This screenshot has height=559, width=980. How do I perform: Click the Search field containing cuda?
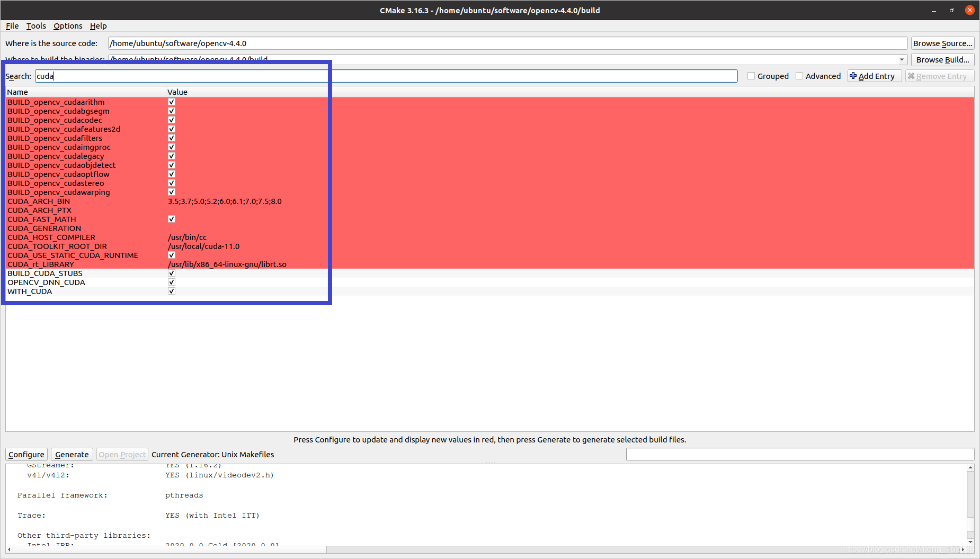click(x=386, y=76)
